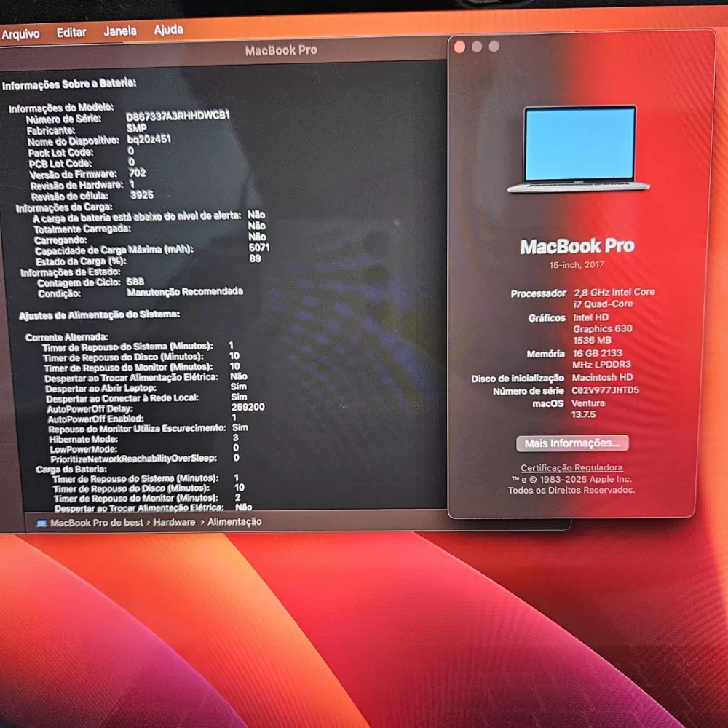Close the About This Mac window

click(x=459, y=47)
